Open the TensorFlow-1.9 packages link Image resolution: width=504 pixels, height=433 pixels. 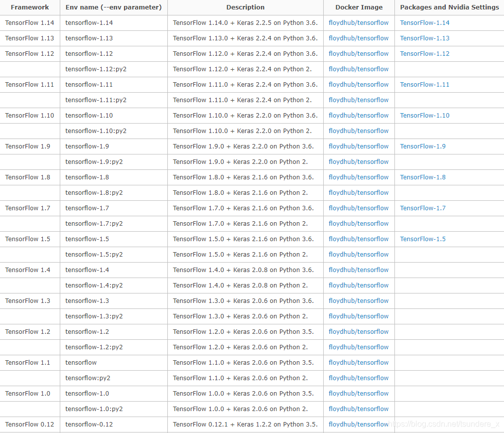click(x=423, y=146)
